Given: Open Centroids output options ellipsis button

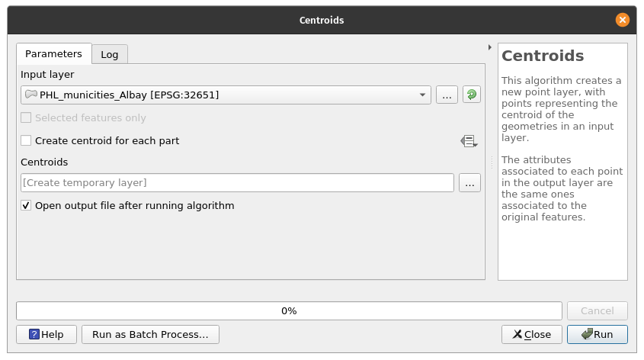Looking at the screenshot, I should [x=469, y=183].
